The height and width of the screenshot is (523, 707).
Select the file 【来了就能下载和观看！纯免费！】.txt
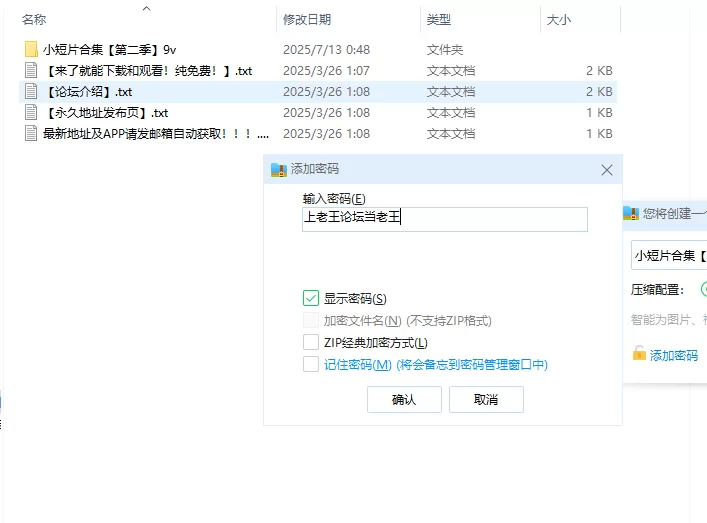[148, 70]
